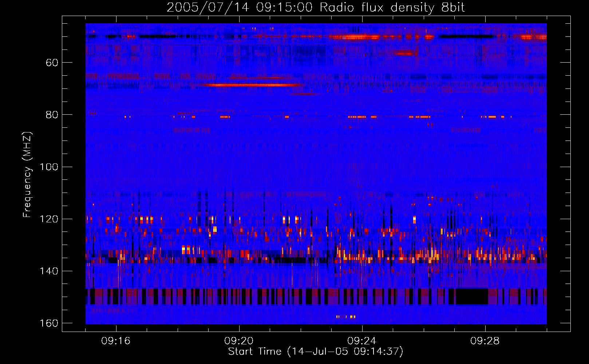Click the 'Start Time (14-Jul-05 09:14:37)' axis label
Viewport: 589px width, 364px height.
[316, 352]
